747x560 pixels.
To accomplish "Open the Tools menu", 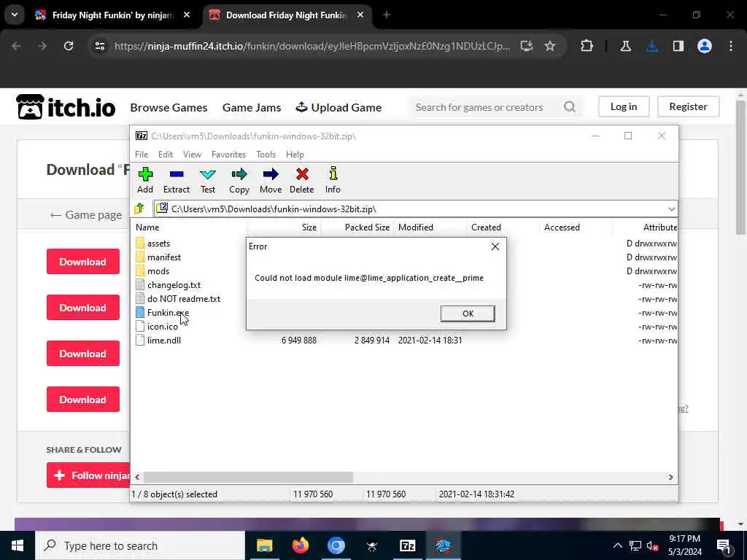I will [x=266, y=155].
